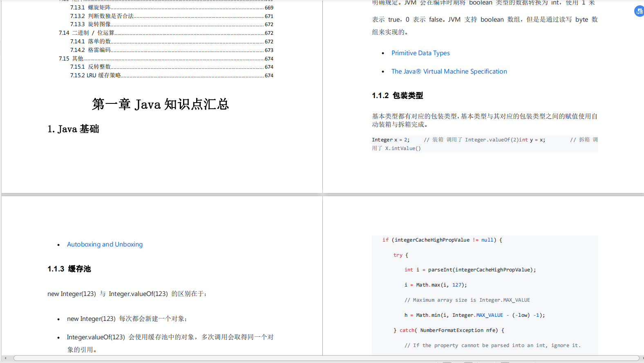Open the Primitive Data Types link

click(420, 53)
